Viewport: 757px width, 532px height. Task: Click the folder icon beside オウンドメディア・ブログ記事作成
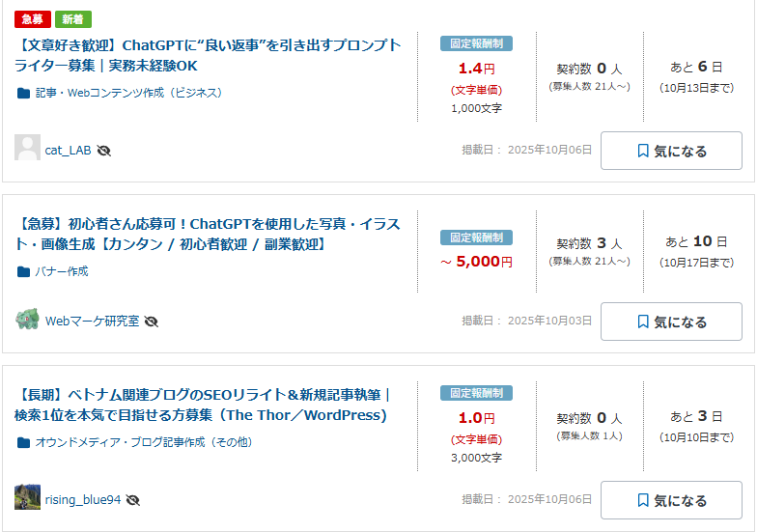tap(23, 443)
